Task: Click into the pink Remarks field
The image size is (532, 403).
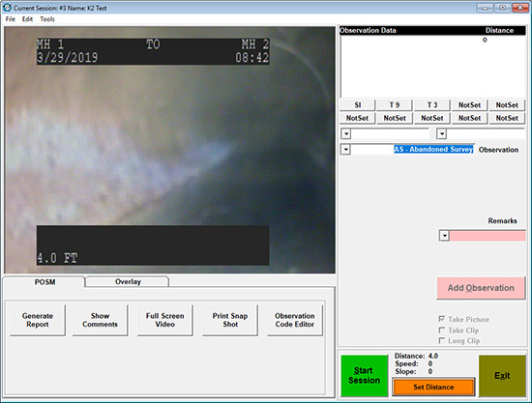Action: point(488,236)
